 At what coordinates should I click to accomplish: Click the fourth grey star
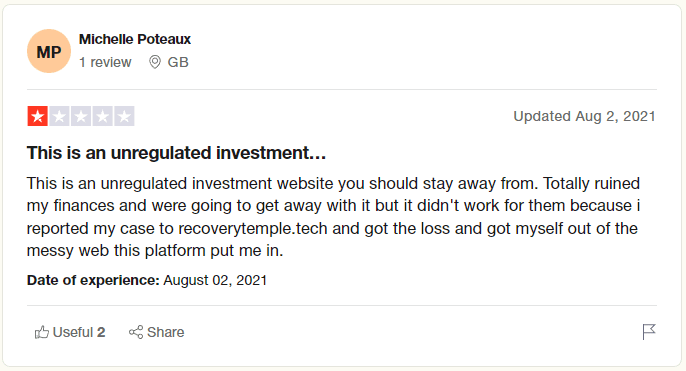point(102,116)
